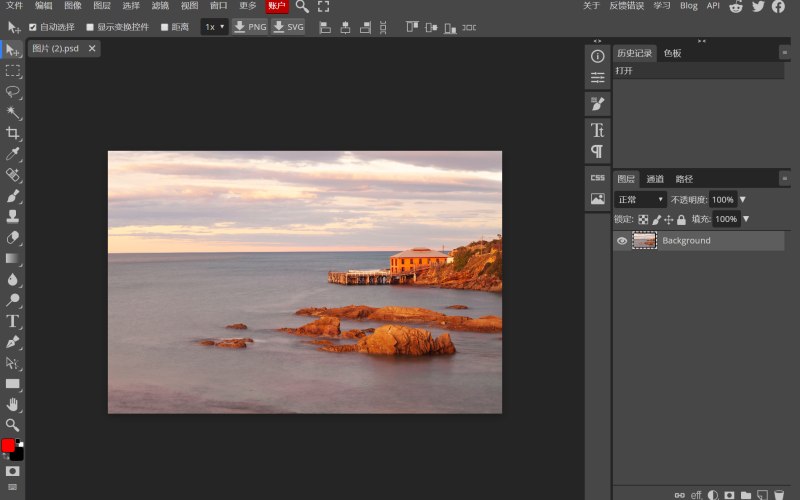Switch to the 路径 tab
Screen dimensions: 800x500
coord(684,179)
